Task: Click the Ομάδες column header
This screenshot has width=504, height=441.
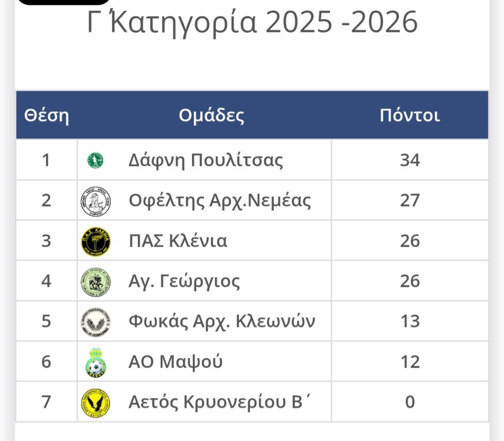Action: pyautogui.click(x=211, y=116)
